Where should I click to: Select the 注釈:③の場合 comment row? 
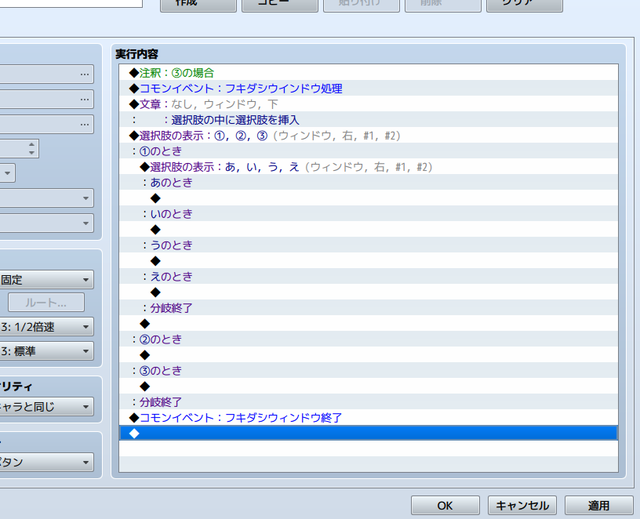(x=369, y=73)
